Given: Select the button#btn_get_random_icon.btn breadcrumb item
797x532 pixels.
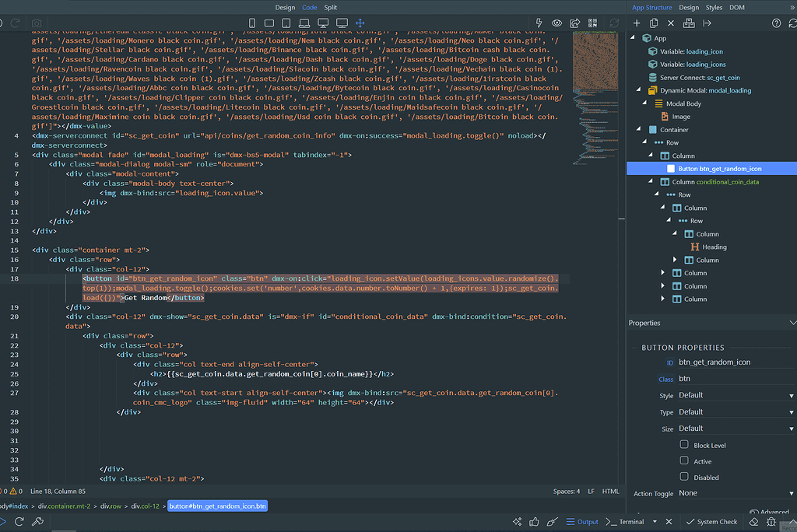Looking at the screenshot, I should point(217,506).
